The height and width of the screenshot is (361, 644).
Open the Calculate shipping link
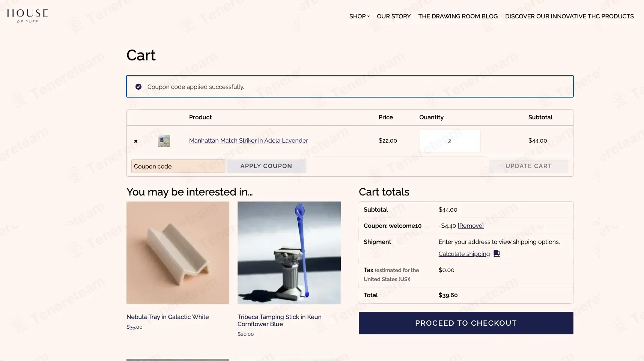(x=464, y=254)
